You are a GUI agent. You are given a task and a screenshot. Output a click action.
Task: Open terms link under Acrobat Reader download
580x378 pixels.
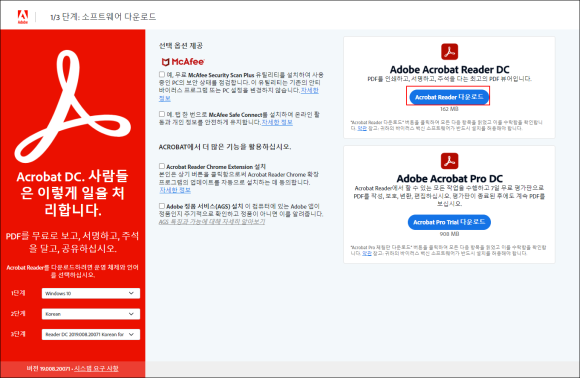click(x=362, y=128)
